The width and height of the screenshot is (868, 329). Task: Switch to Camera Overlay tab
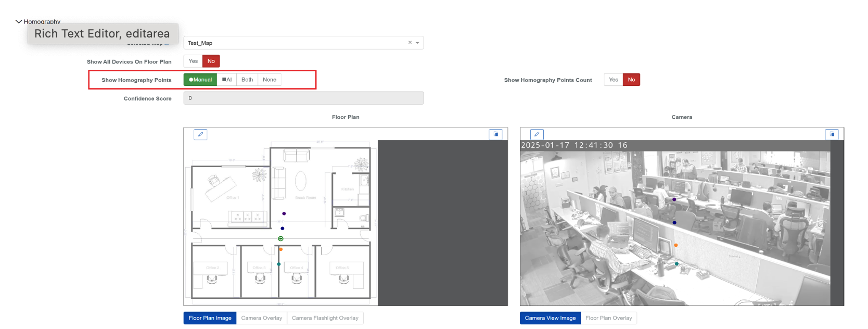tap(261, 318)
